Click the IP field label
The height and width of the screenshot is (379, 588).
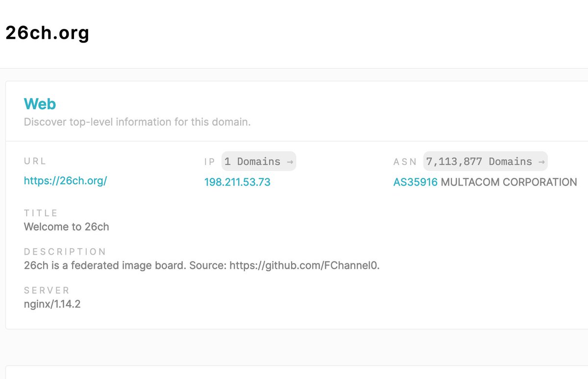click(210, 162)
